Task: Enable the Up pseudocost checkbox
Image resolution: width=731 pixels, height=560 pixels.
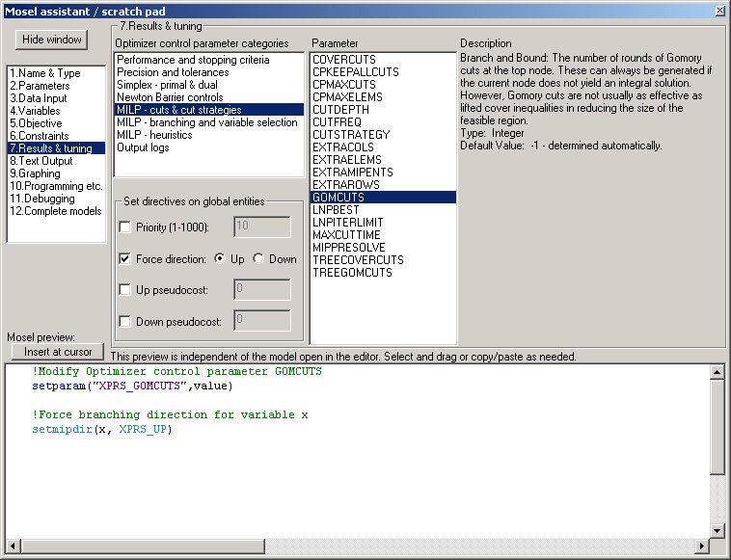Action: (124, 289)
